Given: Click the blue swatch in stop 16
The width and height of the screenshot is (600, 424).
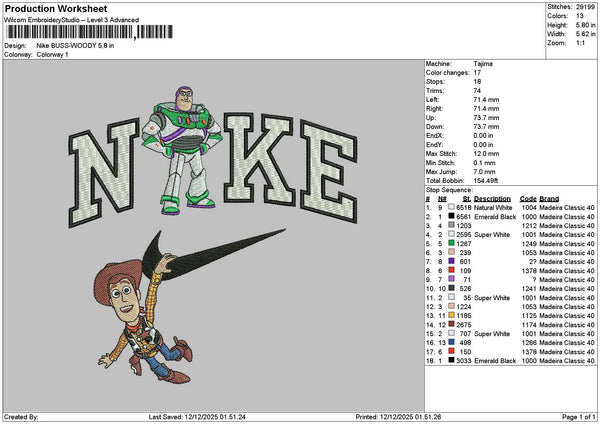Looking at the screenshot, I should 452,342.
